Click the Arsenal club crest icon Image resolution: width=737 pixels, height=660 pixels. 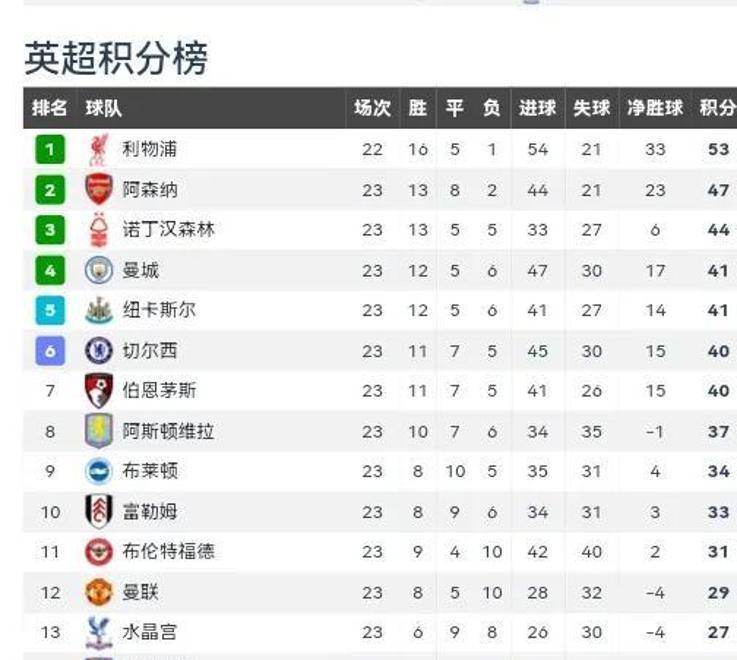99,189
